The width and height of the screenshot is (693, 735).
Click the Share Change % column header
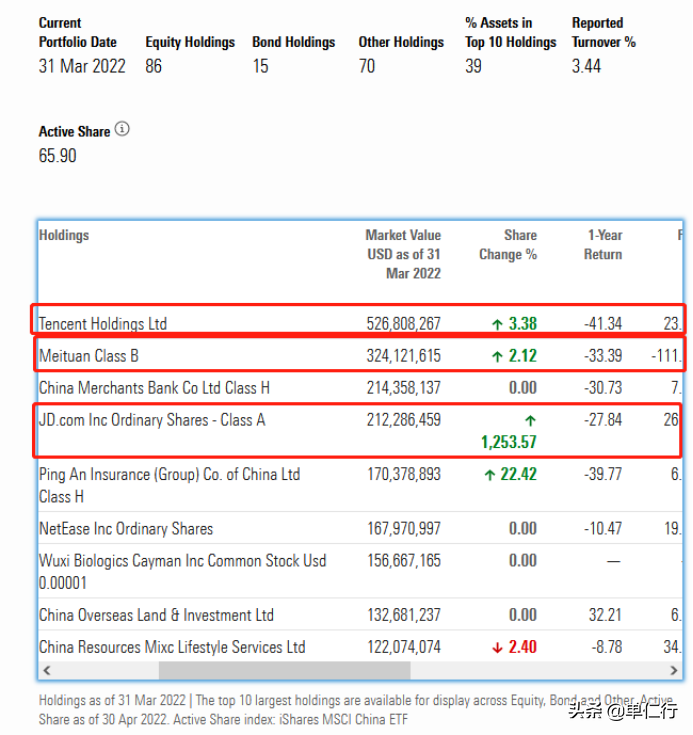pyautogui.click(x=508, y=245)
